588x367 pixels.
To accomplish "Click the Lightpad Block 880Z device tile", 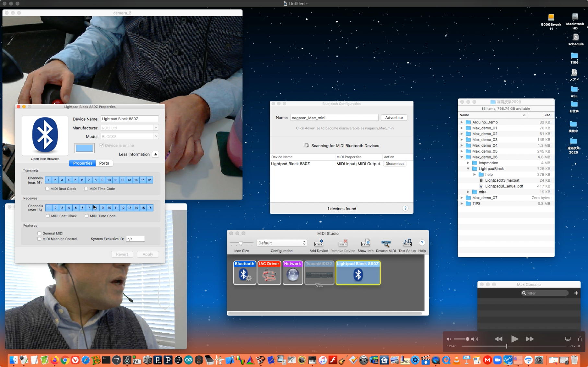I will (358, 273).
